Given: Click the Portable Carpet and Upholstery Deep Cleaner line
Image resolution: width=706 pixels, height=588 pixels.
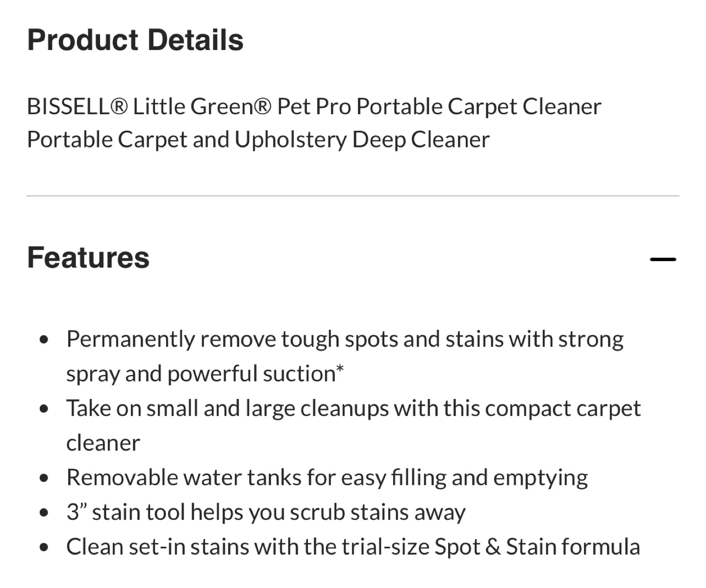Looking at the screenshot, I should coord(258,140).
